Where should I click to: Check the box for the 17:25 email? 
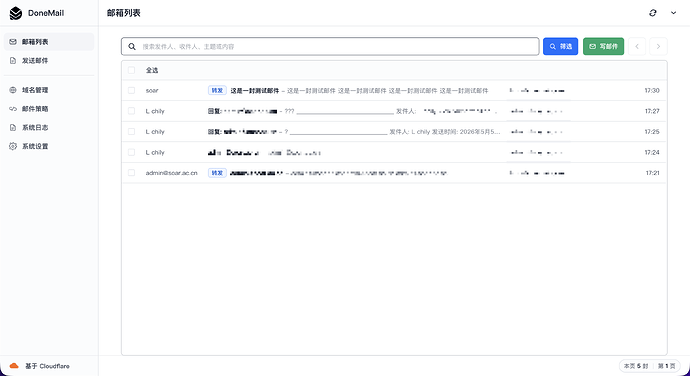tap(131, 132)
